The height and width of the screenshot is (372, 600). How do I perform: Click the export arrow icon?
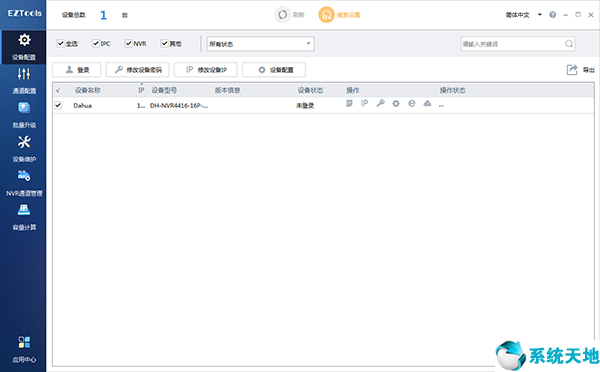pos(572,70)
